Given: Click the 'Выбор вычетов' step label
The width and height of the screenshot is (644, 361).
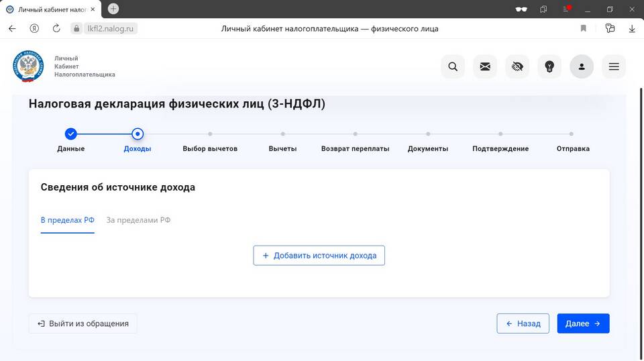Looking at the screenshot, I should coord(210,149).
